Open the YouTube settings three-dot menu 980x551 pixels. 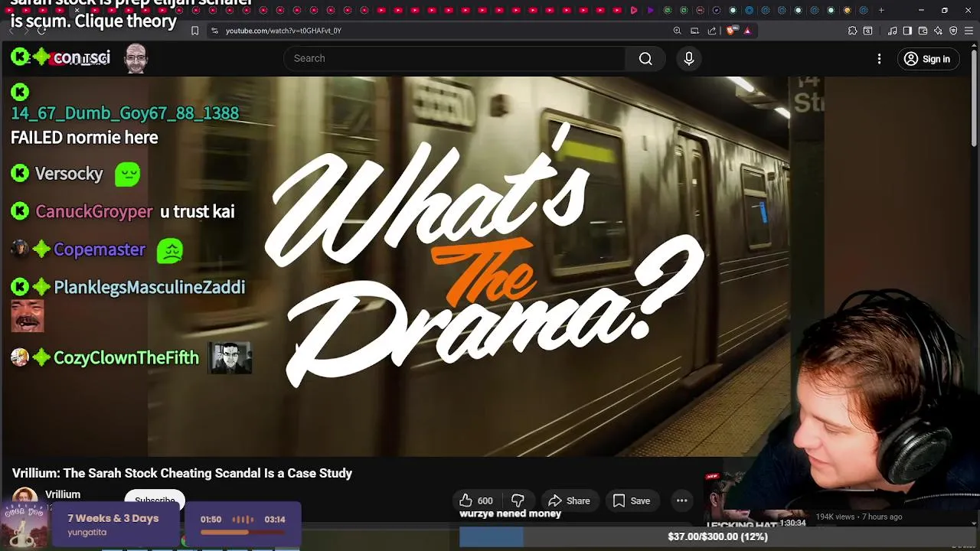[879, 59]
